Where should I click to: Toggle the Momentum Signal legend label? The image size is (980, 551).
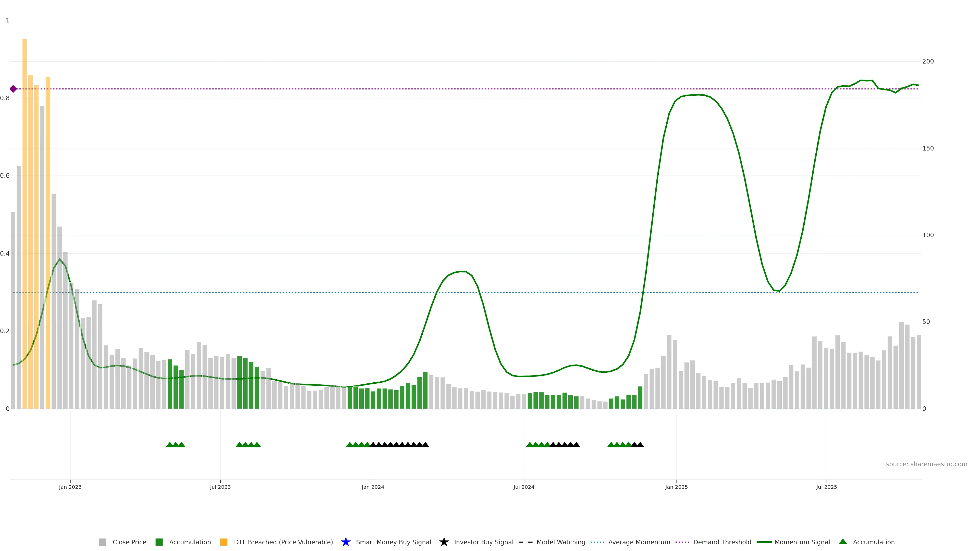[x=802, y=542]
